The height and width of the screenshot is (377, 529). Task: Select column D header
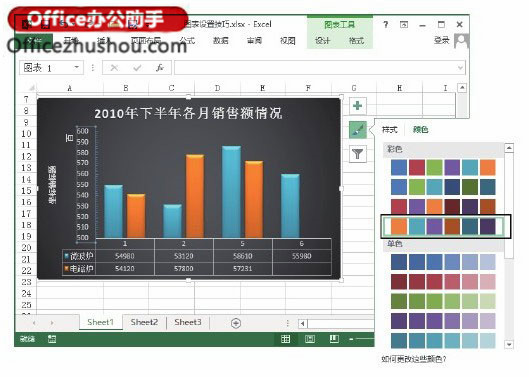pos(217,88)
